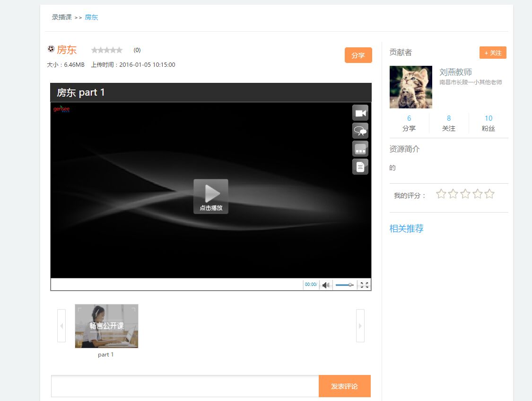Open the document notes icon in player
The height and width of the screenshot is (401, 532).
360,167
